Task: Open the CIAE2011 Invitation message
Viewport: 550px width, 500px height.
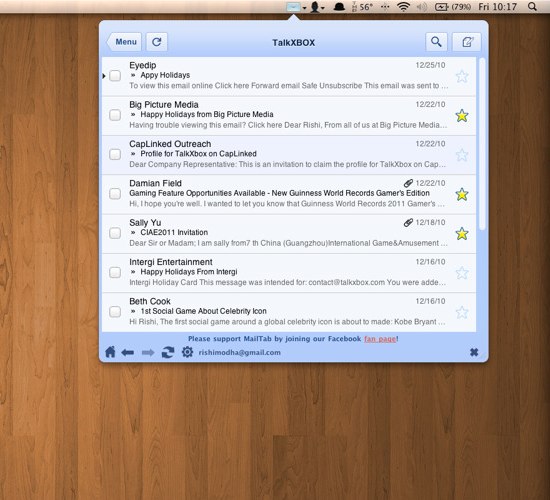Action: point(174,232)
